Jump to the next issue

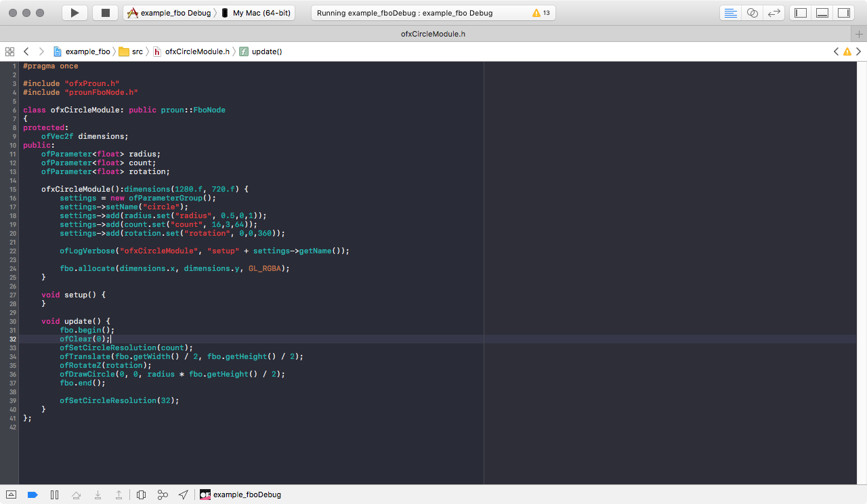[860, 51]
